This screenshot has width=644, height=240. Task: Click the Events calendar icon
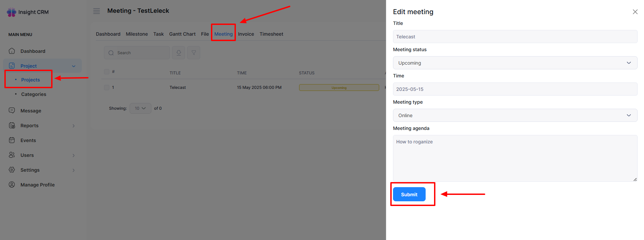coord(12,140)
